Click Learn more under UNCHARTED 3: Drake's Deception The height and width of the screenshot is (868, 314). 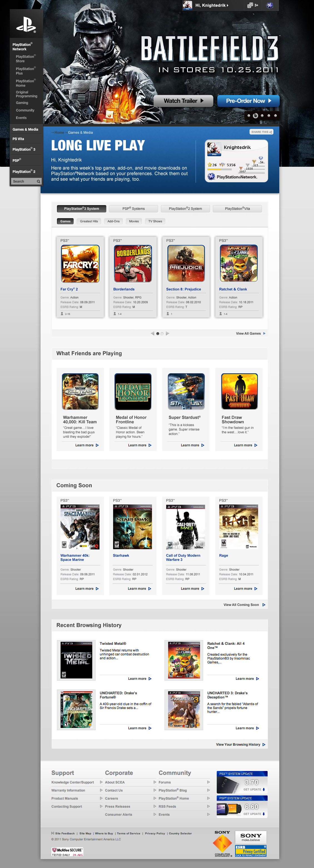pyautogui.click(x=247, y=728)
